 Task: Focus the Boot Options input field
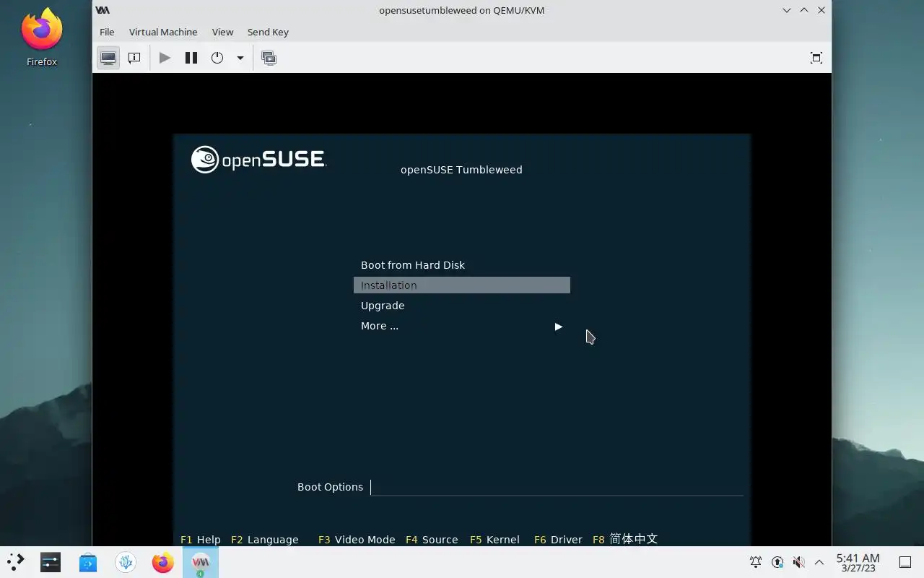pos(557,487)
